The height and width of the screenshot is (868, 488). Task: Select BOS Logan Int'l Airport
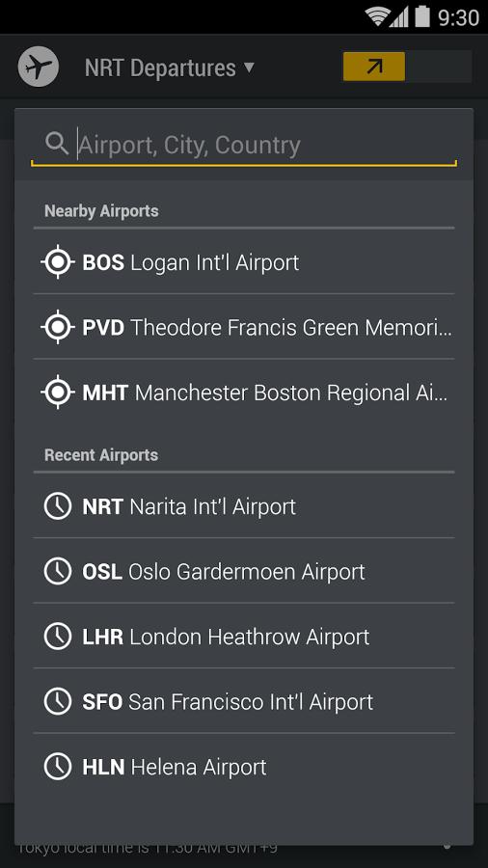pos(244,262)
